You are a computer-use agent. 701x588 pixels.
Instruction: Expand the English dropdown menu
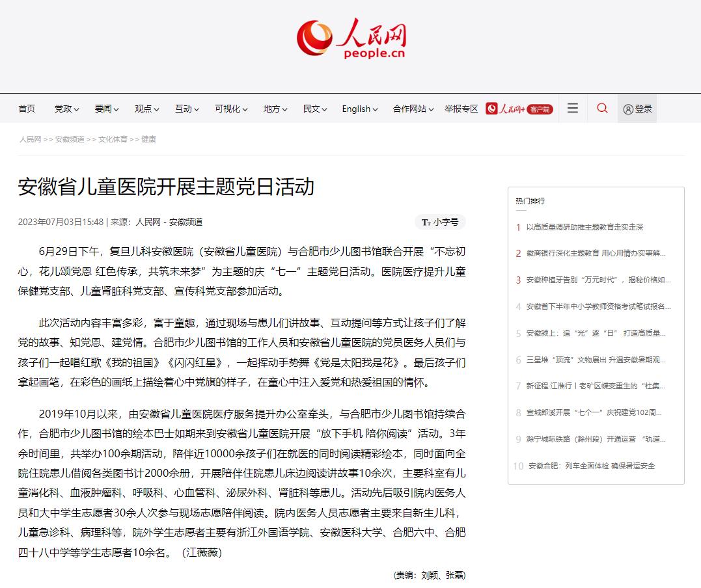click(x=359, y=109)
